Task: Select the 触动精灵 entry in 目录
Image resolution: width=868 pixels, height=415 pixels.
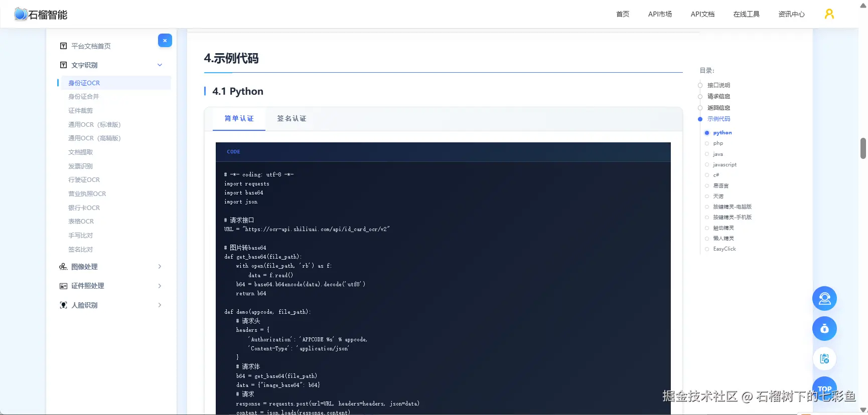Action: [x=723, y=228]
